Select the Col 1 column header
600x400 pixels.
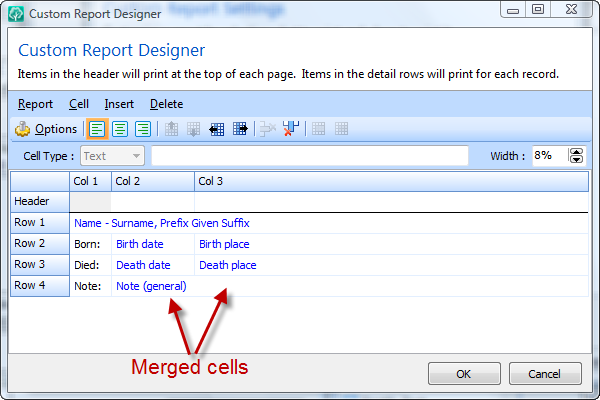tap(90, 181)
